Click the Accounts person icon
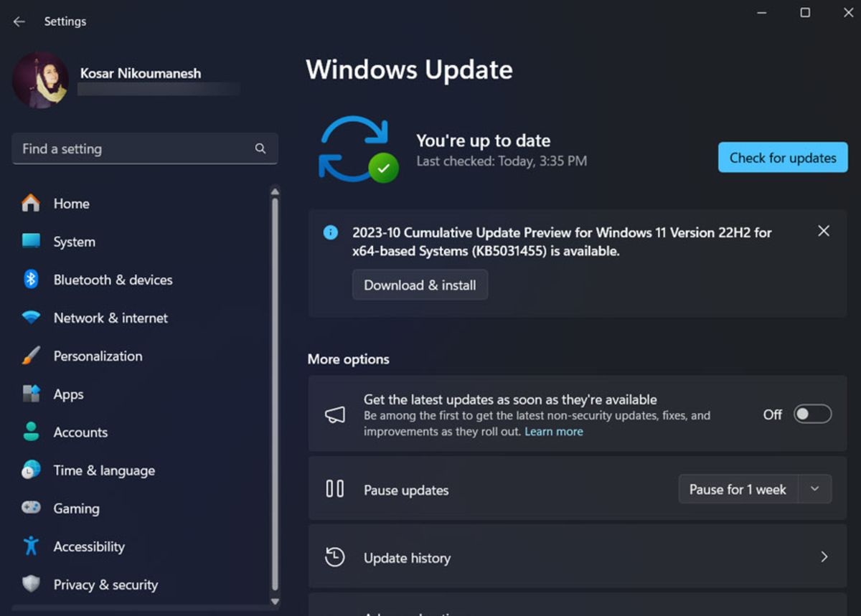Viewport: 861px width, 616px height. [31, 432]
